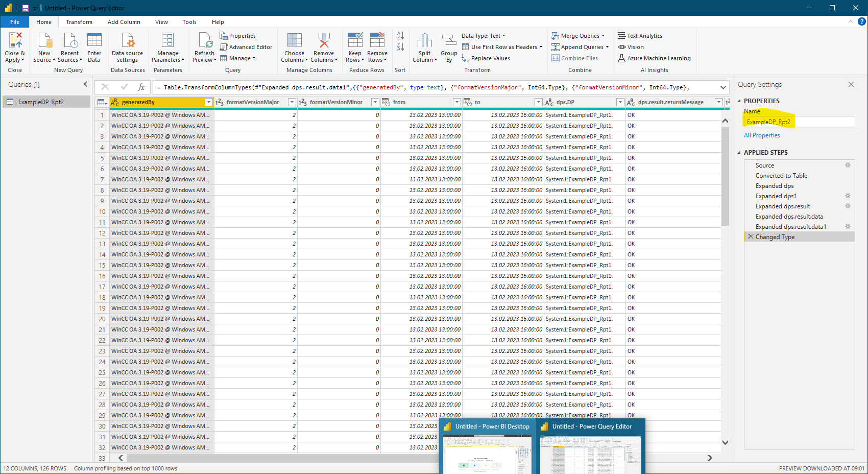Open Vision AI insight

[631, 47]
